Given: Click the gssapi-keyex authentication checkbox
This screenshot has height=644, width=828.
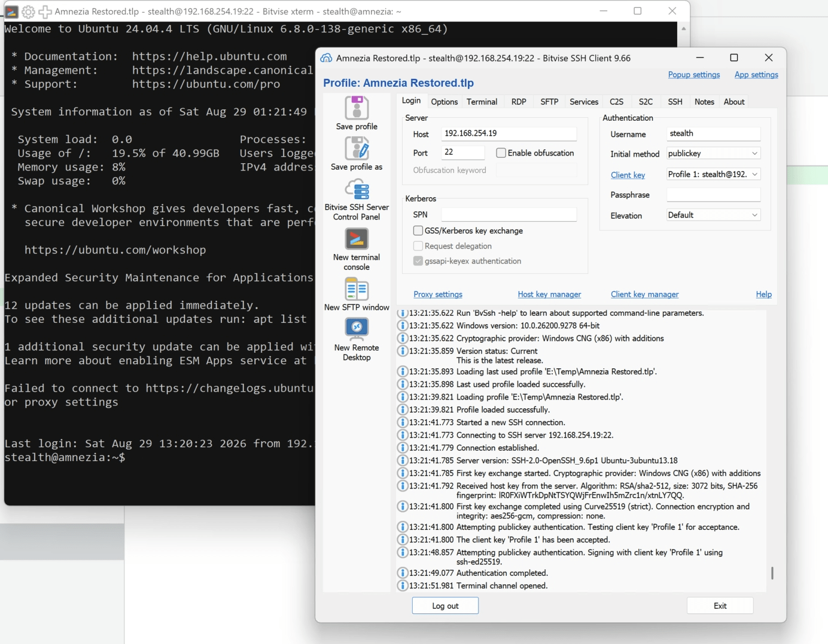Looking at the screenshot, I should pos(418,261).
